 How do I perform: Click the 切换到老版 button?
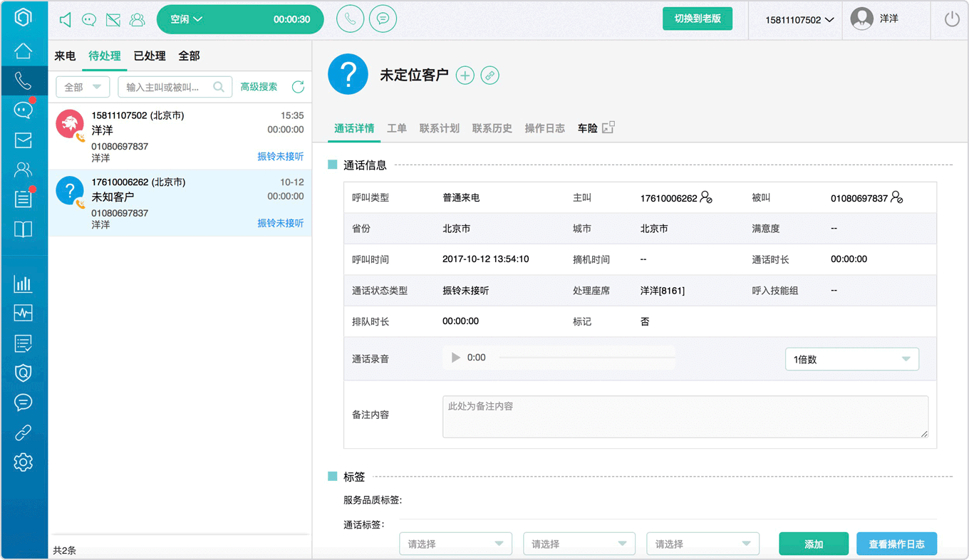698,19
